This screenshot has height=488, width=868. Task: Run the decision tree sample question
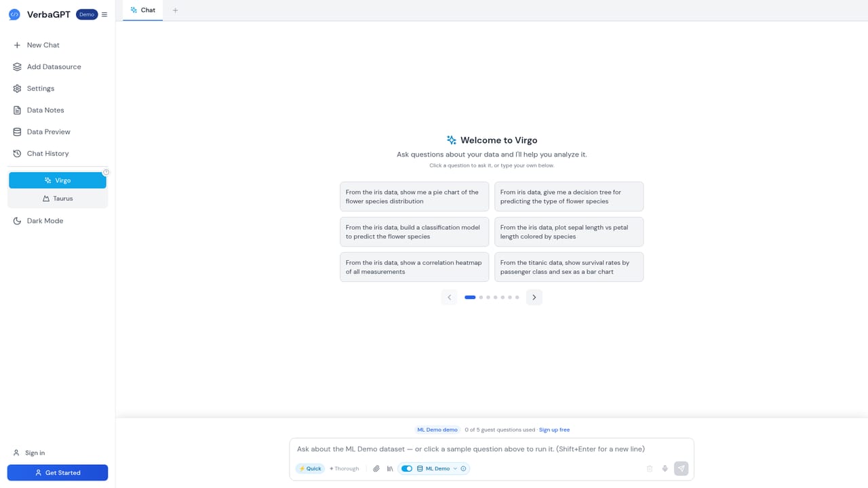pos(569,197)
